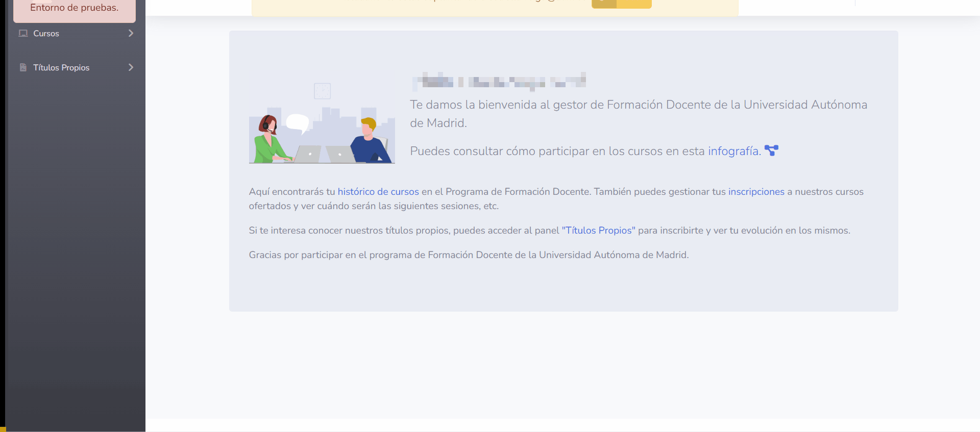The width and height of the screenshot is (980, 432).
Task: Click the blurred user name heading
Action: click(499, 81)
